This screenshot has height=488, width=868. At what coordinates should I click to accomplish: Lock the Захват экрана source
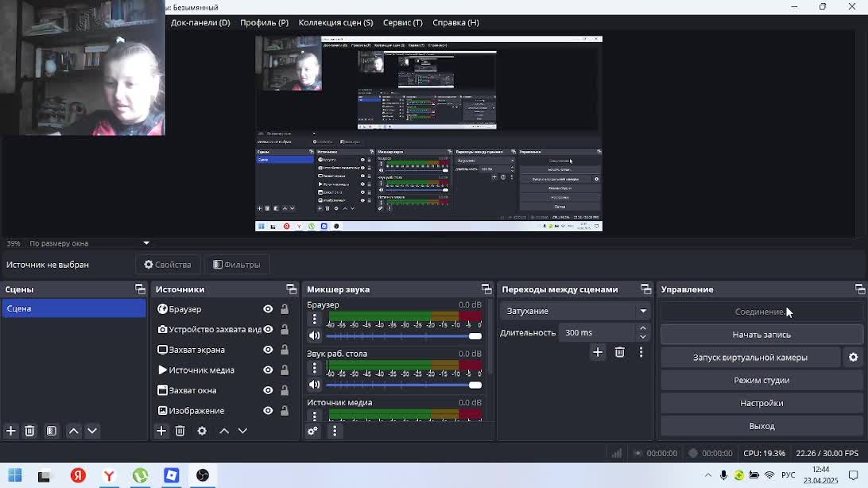pyautogui.click(x=285, y=350)
